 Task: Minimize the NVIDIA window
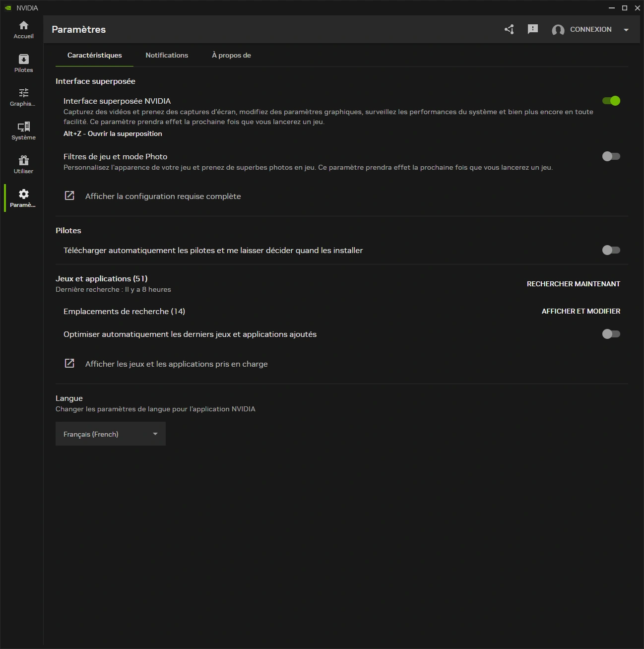click(x=612, y=8)
